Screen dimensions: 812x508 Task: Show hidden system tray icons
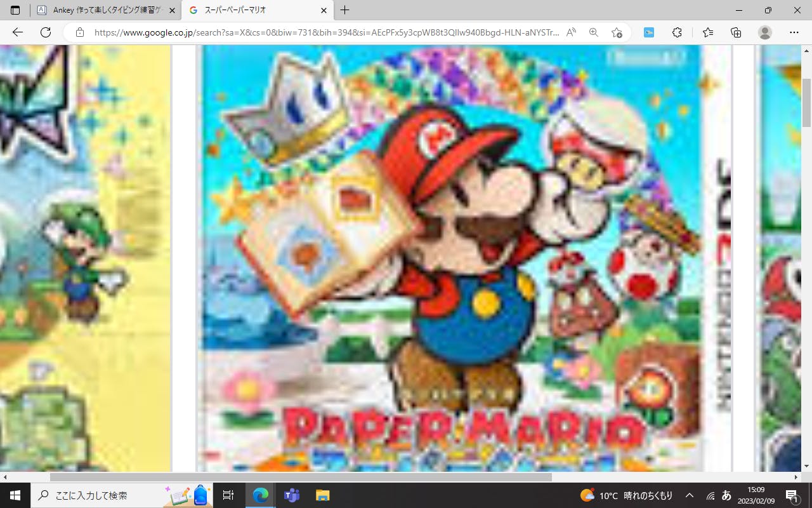click(x=690, y=495)
